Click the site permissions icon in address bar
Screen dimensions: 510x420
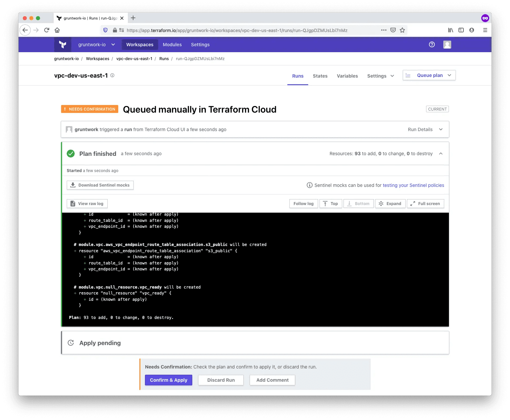click(122, 30)
